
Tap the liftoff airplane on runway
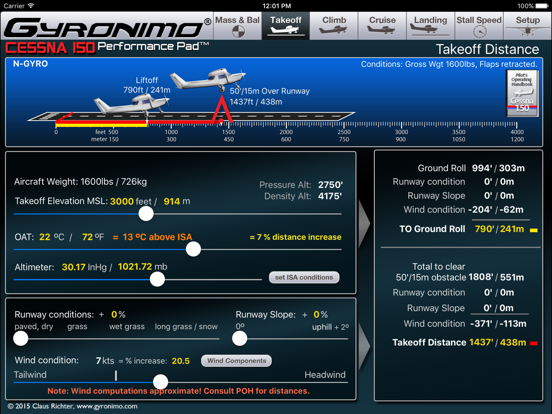point(132,104)
